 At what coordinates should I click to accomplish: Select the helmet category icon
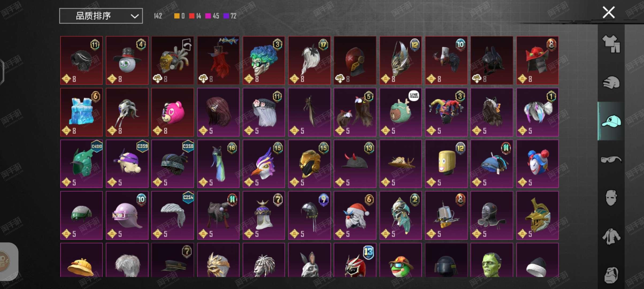click(x=611, y=82)
